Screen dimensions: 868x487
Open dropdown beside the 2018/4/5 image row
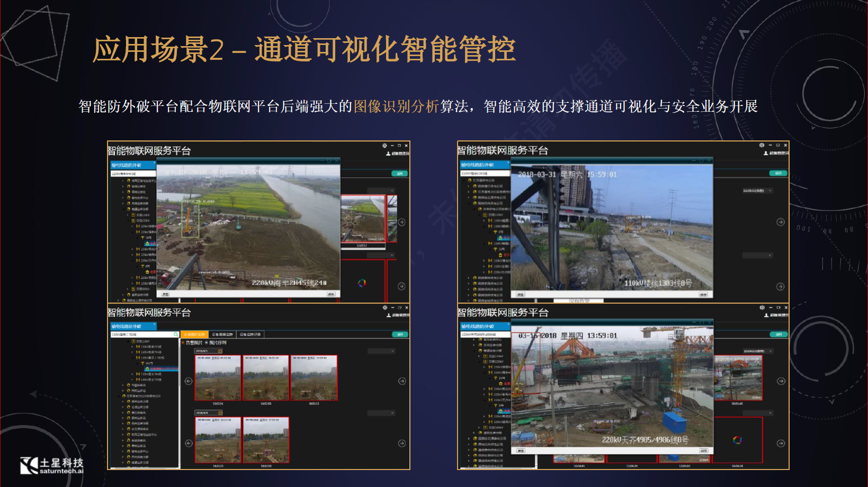click(x=381, y=351)
